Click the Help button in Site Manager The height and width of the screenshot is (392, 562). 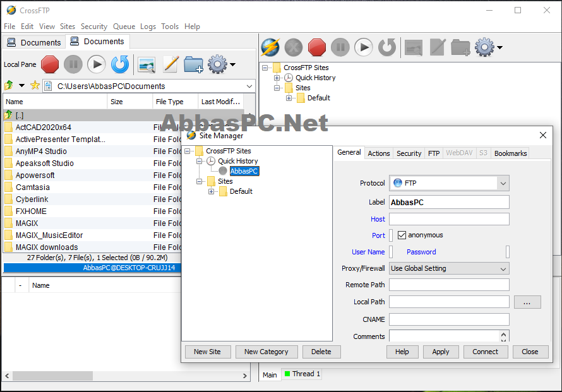[402, 352]
